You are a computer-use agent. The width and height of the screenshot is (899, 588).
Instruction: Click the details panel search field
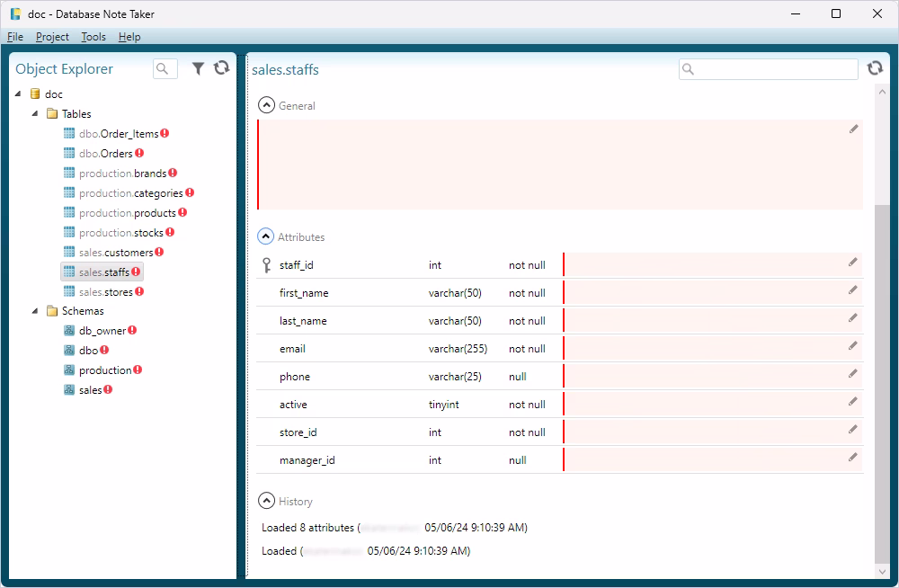(769, 69)
